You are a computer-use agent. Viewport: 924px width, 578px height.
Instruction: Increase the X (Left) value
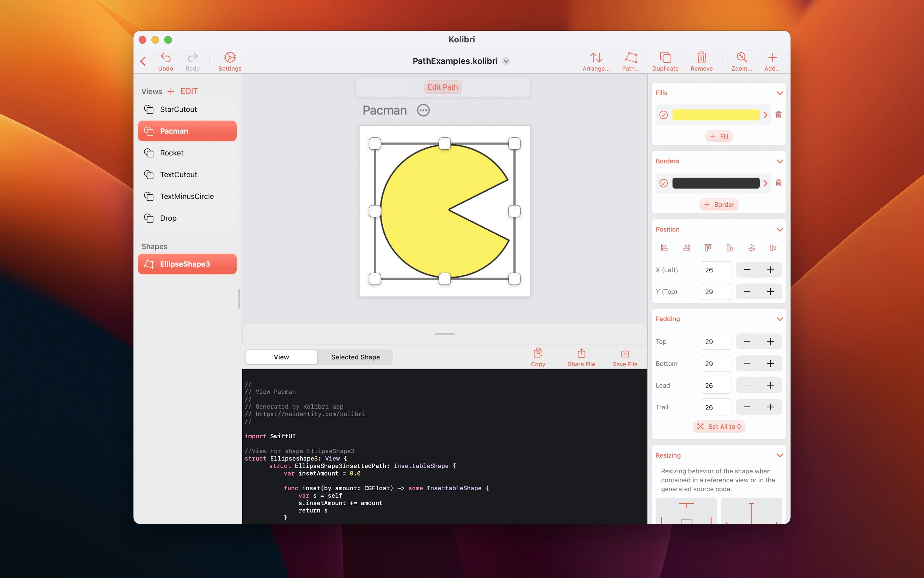click(771, 270)
